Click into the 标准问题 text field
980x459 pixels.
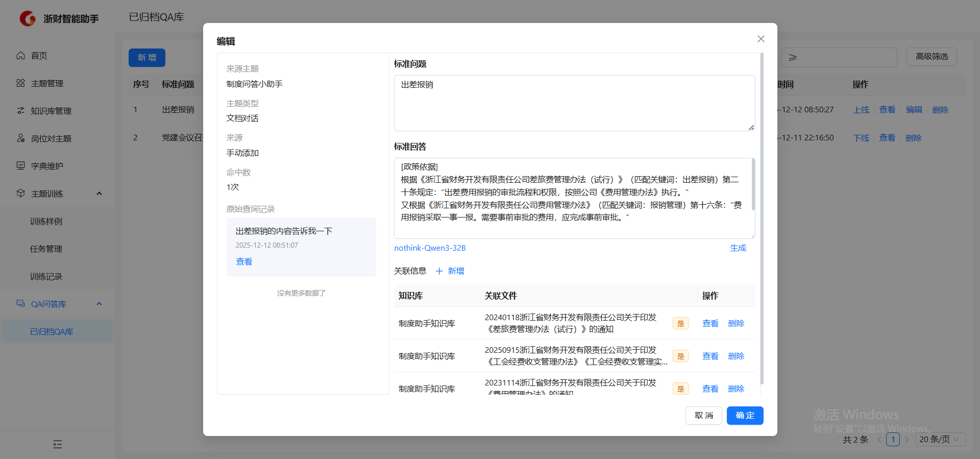[574, 103]
